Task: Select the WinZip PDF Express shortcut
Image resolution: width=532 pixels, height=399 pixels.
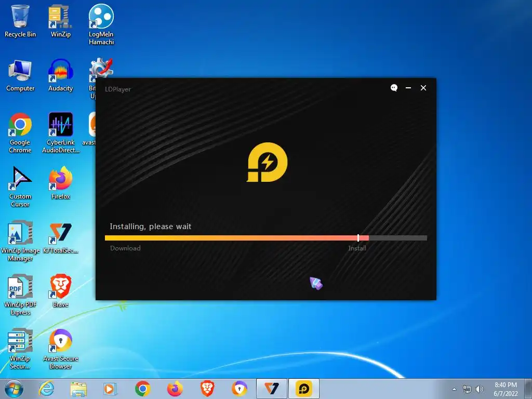Action: 20,295
